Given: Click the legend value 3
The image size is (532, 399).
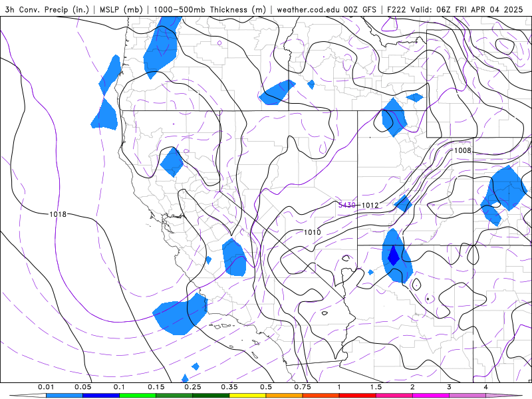Looking at the screenshot, I should click(450, 387).
